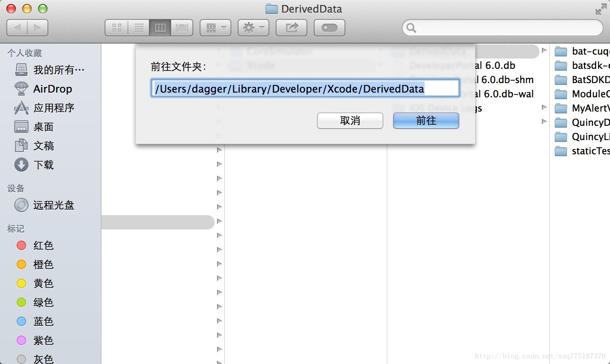The width and height of the screenshot is (610, 364).
Task: Open Applications (应用程序) in sidebar
Action: 44,108
